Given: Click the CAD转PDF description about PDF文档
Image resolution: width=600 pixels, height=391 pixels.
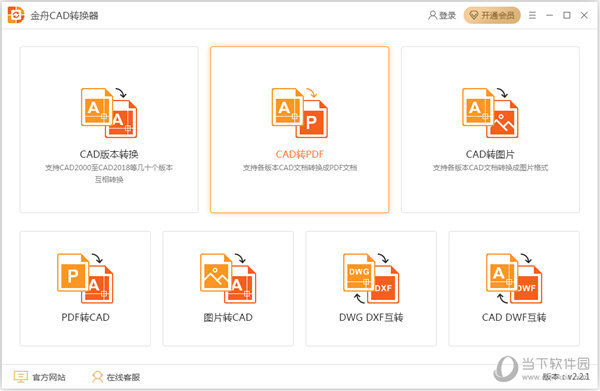Looking at the screenshot, I should click(x=300, y=168).
